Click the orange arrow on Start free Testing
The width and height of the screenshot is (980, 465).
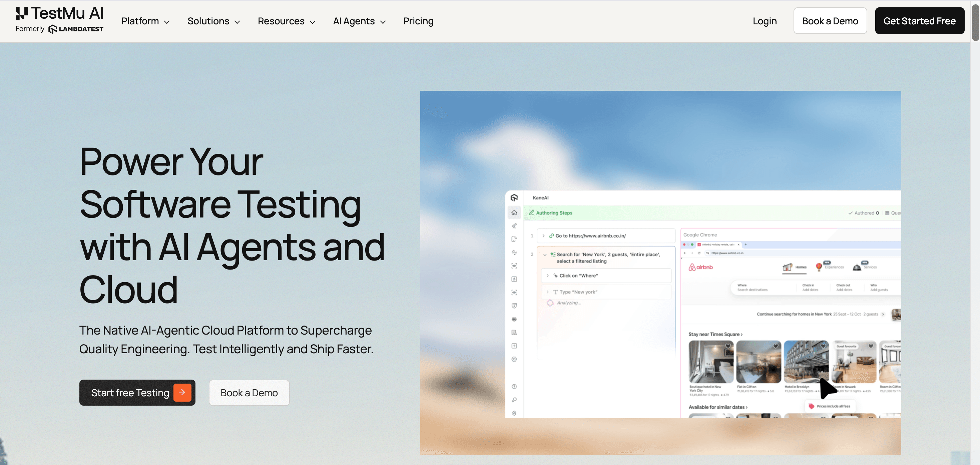click(182, 392)
